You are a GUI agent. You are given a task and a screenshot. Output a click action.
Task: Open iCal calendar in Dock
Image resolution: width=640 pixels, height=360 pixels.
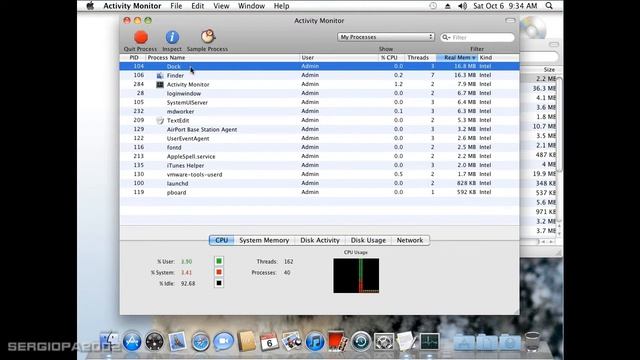point(269,342)
